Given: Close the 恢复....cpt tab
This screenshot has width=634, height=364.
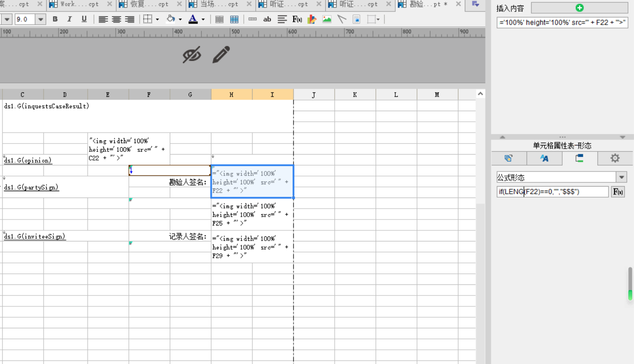Looking at the screenshot, I should pyautogui.click(x=179, y=4).
